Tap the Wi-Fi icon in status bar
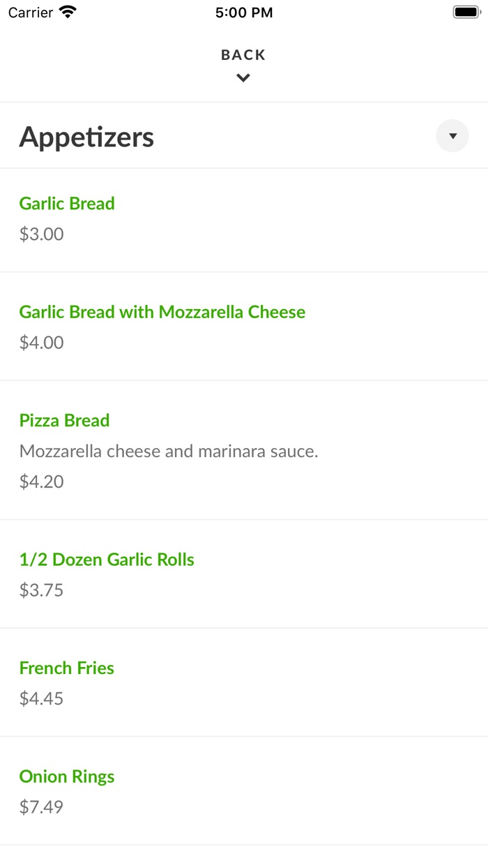 click(66, 11)
